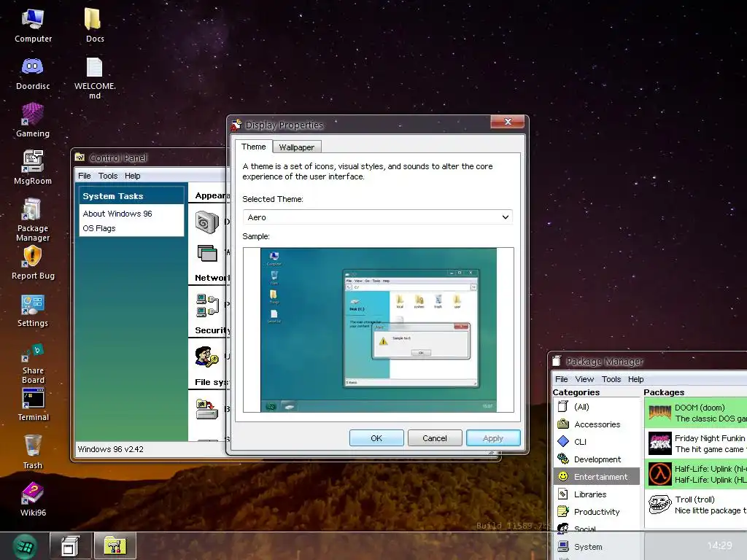Click the Report Bug shield icon
This screenshot has width=747, height=560.
(32, 257)
